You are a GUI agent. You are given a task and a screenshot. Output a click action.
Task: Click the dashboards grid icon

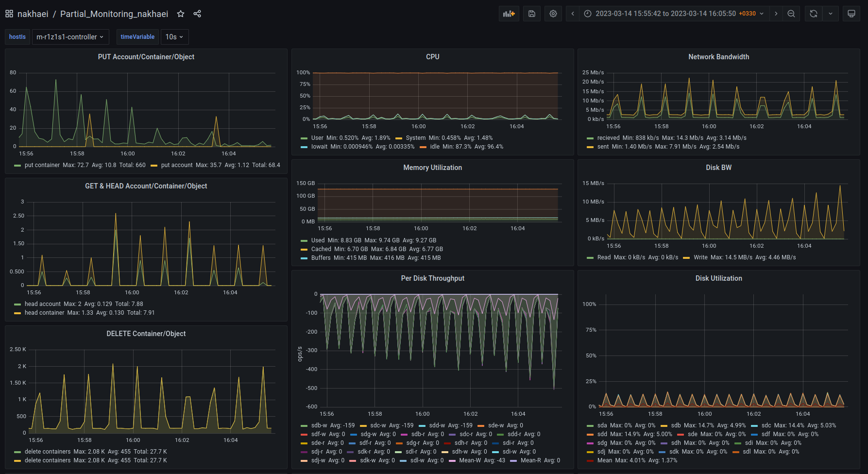(x=9, y=14)
